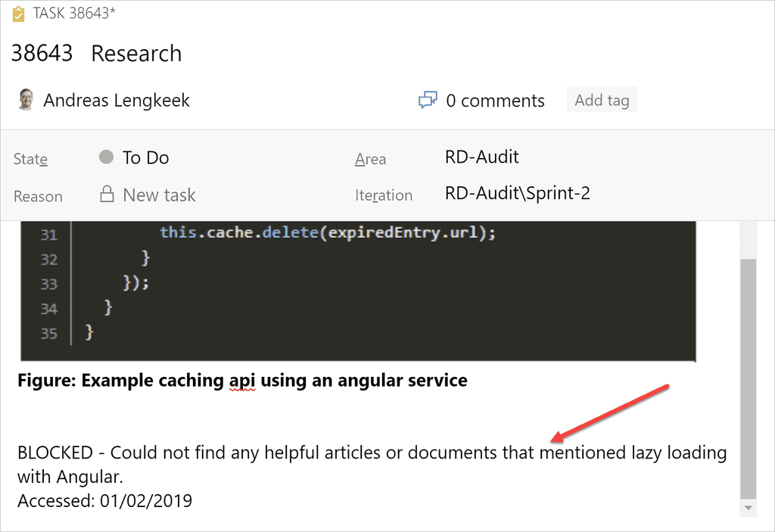Click the figure caption about caching api
Screen dimensions: 775x532
coord(242,380)
